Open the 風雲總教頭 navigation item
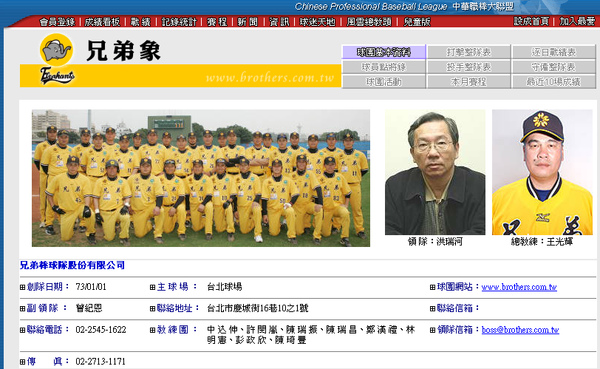 tap(369, 22)
